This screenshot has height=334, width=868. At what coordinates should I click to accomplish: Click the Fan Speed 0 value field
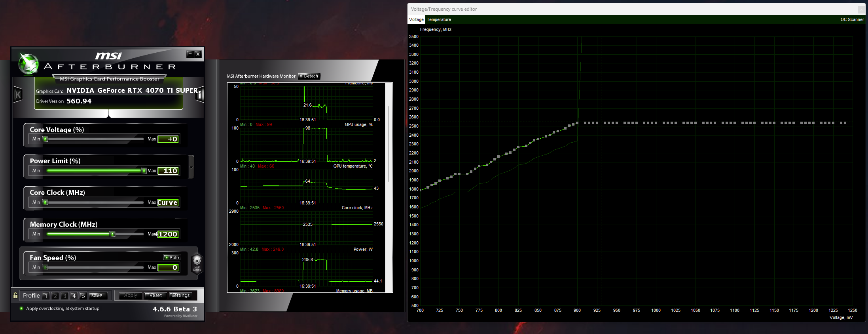[x=168, y=267]
